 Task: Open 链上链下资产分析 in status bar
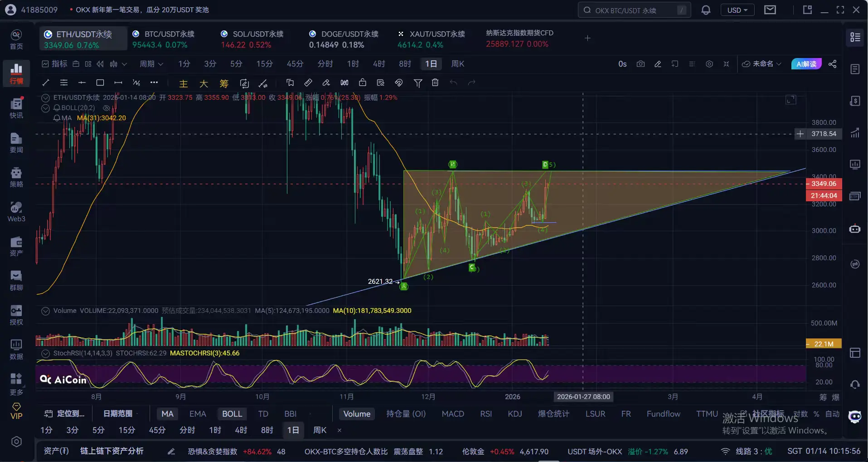pyautogui.click(x=112, y=451)
